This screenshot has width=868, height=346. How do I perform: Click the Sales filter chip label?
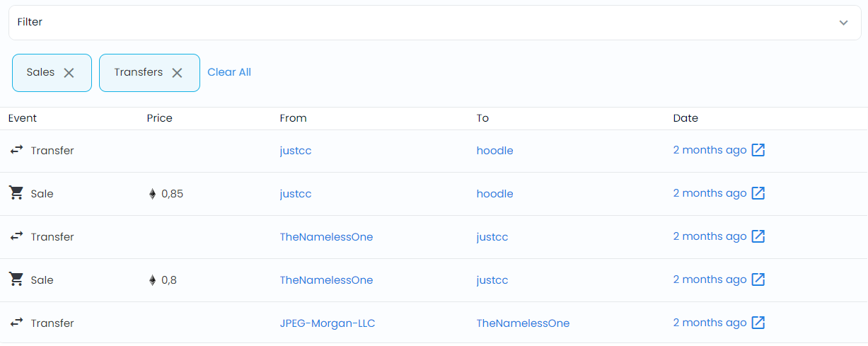(x=40, y=72)
